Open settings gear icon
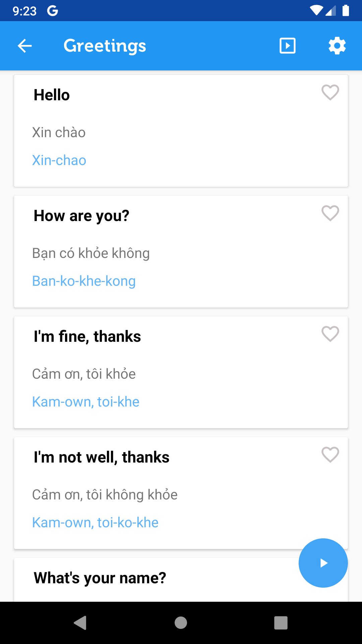 pos(337,46)
